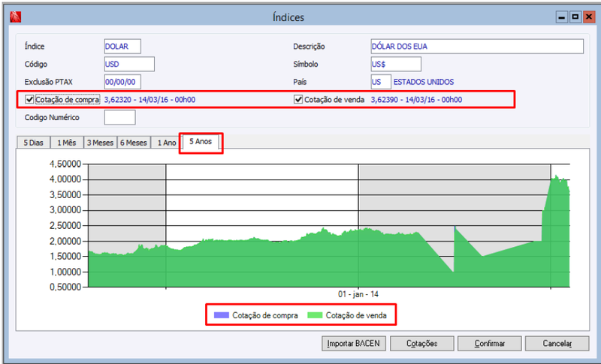Click the purple Cotação de compra legend swatch
This screenshot has height=364, width=601.
221,315
